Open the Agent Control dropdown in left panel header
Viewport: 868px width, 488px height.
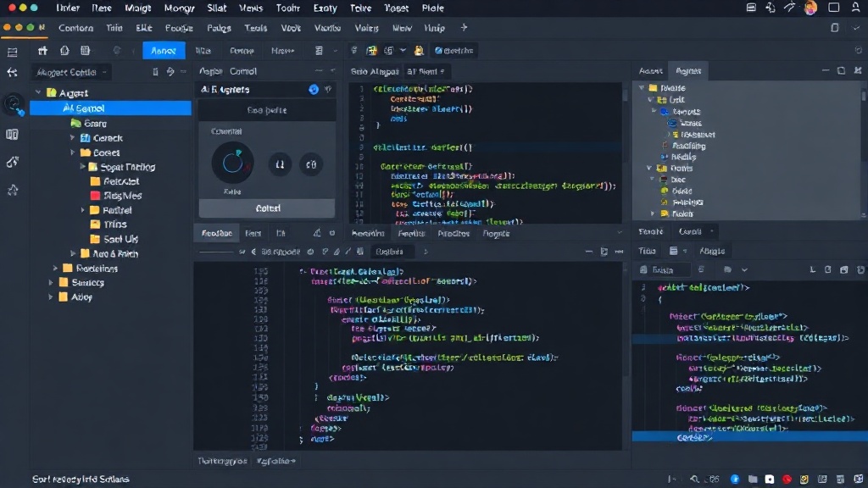pyautogui.click(x=71, y=73)
